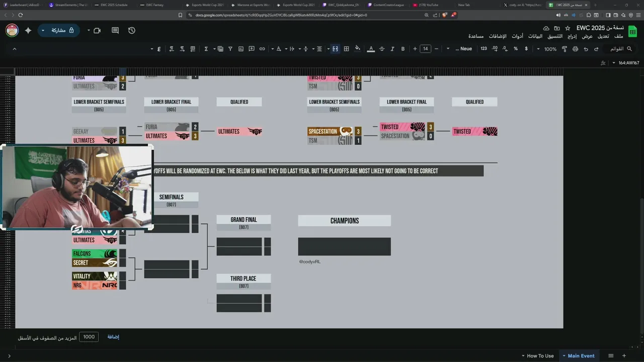The image size is (644, 362).
Task: Increase font size with plus button
Action: (415, 49)
